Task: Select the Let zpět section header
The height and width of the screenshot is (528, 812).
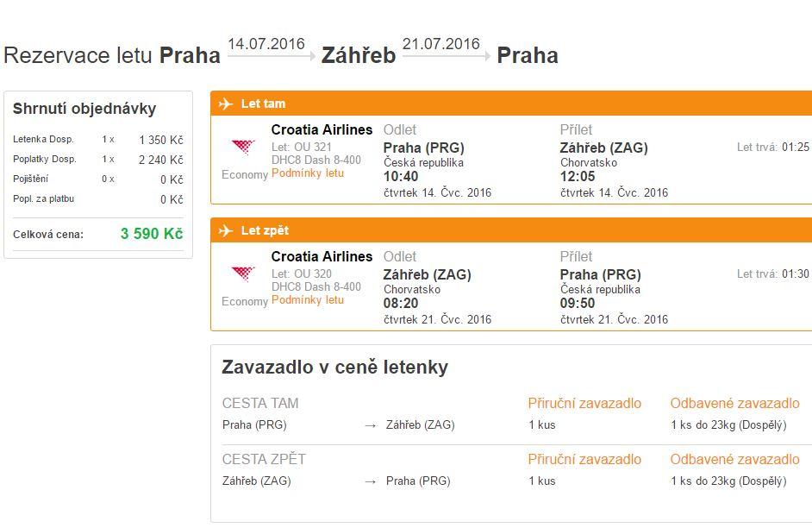Action: 265,231
